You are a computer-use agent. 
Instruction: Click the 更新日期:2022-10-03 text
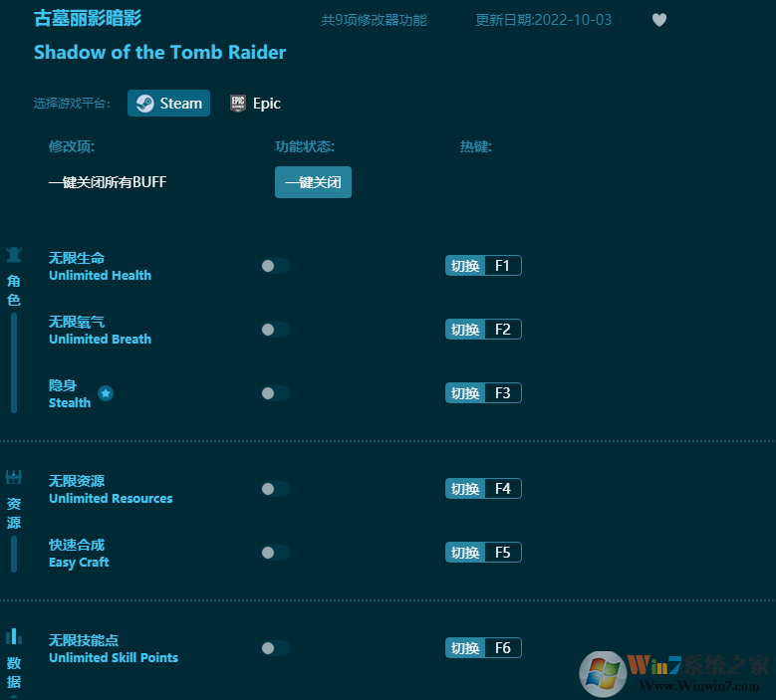(543, 20)
